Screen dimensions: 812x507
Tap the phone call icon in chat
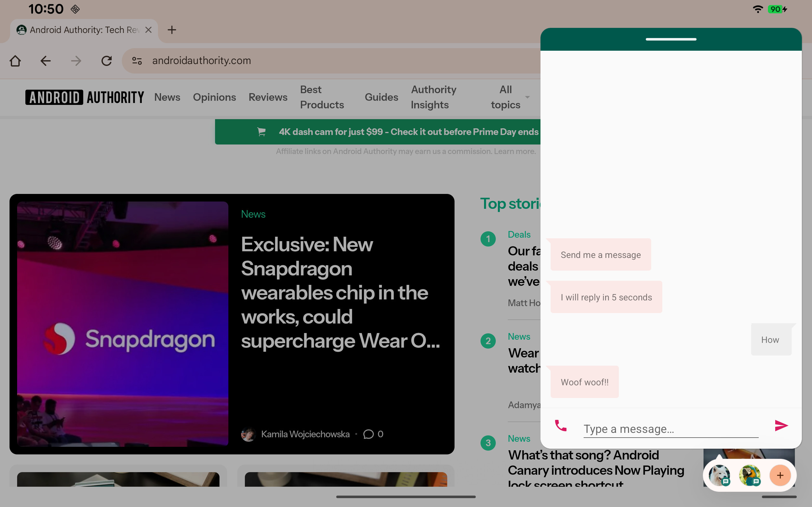coord(560,426)
